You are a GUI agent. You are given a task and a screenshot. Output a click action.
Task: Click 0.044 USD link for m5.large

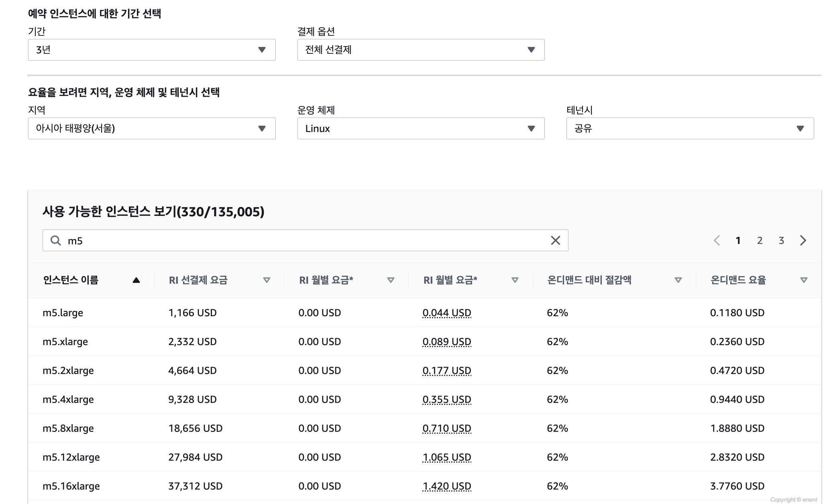click(x=446, y=313)
